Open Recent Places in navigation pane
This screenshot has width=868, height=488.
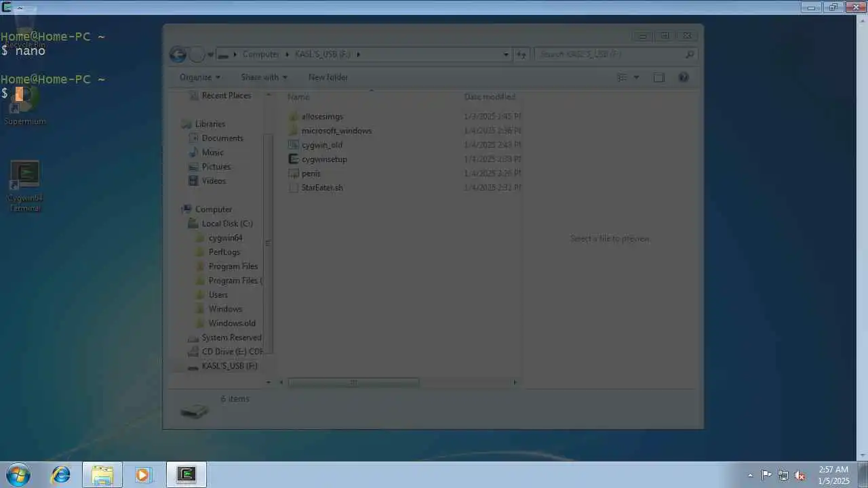coord(226,96)
